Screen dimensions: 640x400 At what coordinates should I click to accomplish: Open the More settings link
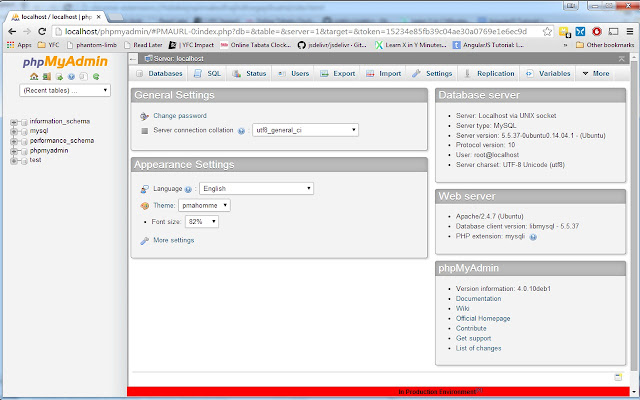point(173,240)
